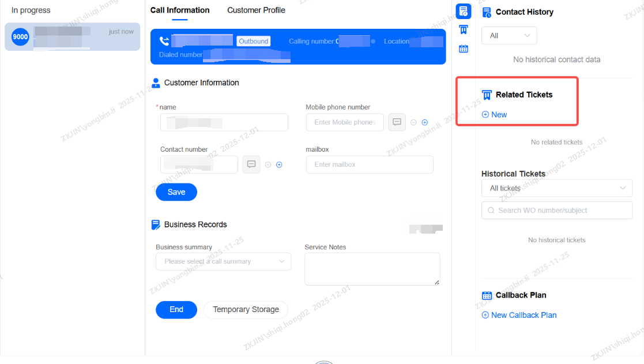This screenshot has width=644, height=364.
Task: Add another contact number with plus icon
Action: (279, 164)
